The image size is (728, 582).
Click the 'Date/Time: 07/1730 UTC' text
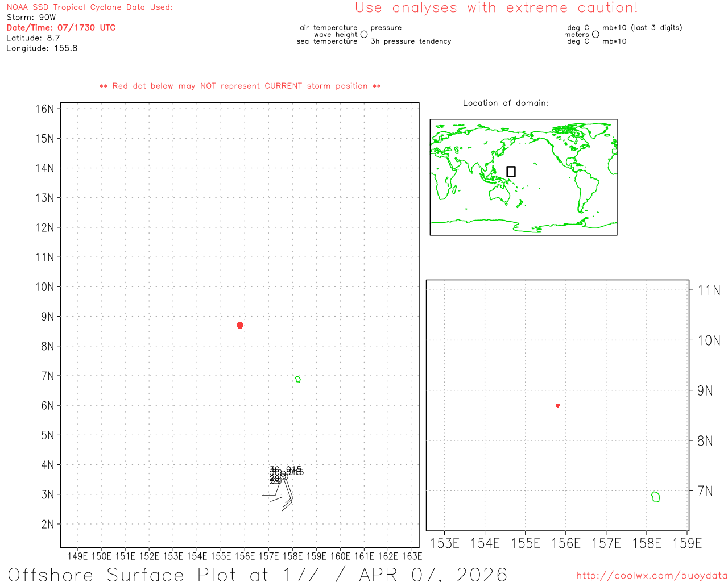pos(61,28)
